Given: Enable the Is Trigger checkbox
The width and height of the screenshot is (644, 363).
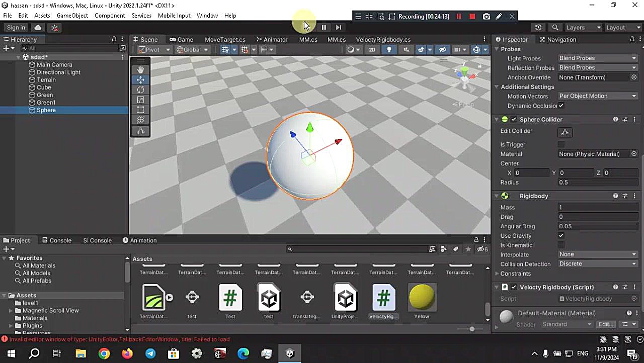Looking at the screenshot, I should 561,145.
